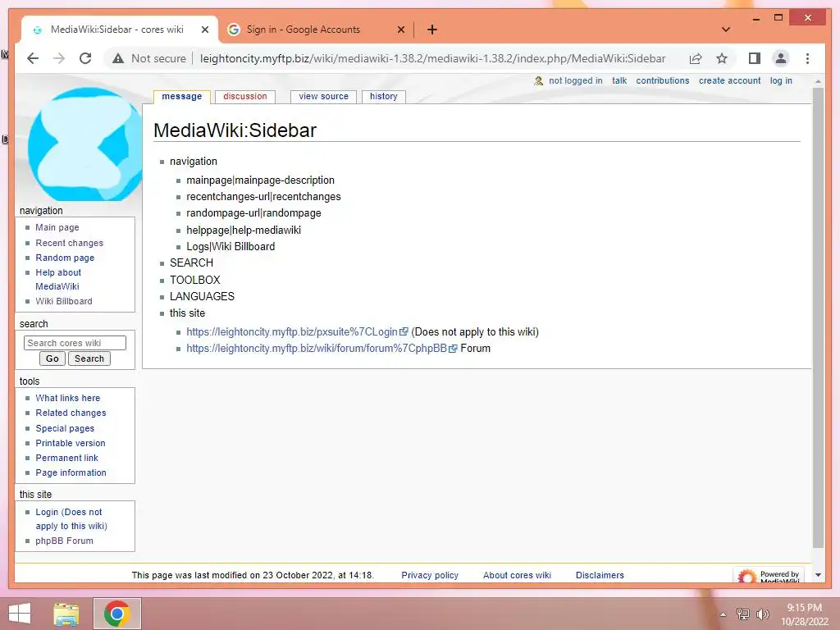Open Printable version link

coord(71,443)
